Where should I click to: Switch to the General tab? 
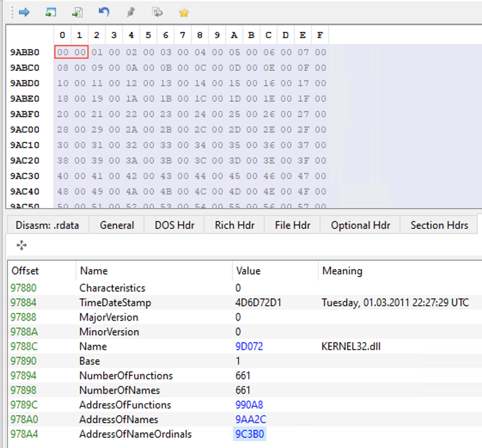[x=116, y=225]
